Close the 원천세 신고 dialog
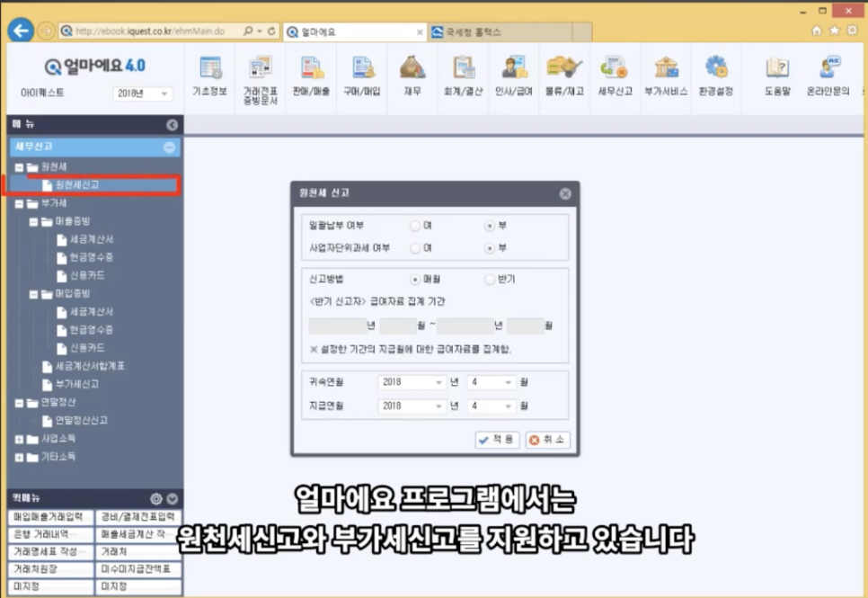 [565, 193]
